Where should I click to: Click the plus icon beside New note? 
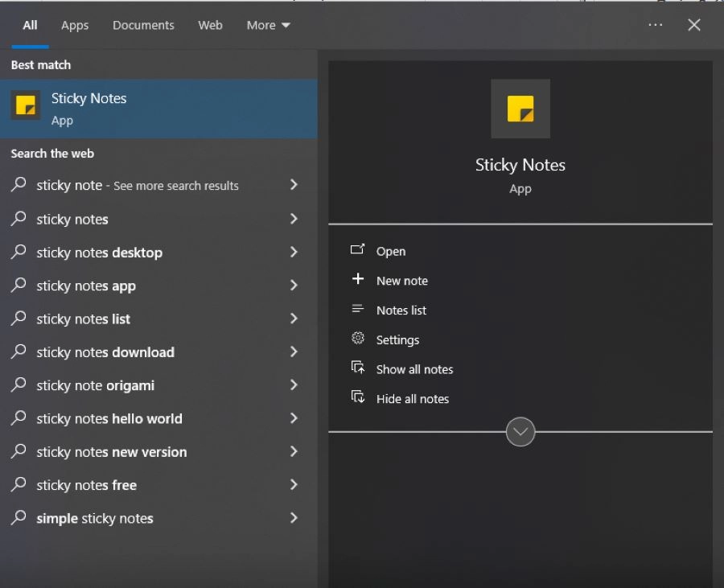click(358, 279)
